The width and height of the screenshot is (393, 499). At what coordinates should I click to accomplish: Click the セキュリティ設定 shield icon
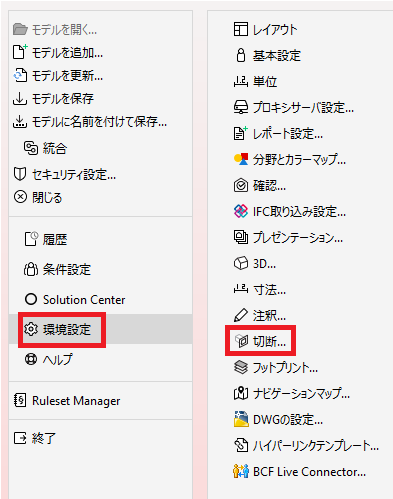20,174
